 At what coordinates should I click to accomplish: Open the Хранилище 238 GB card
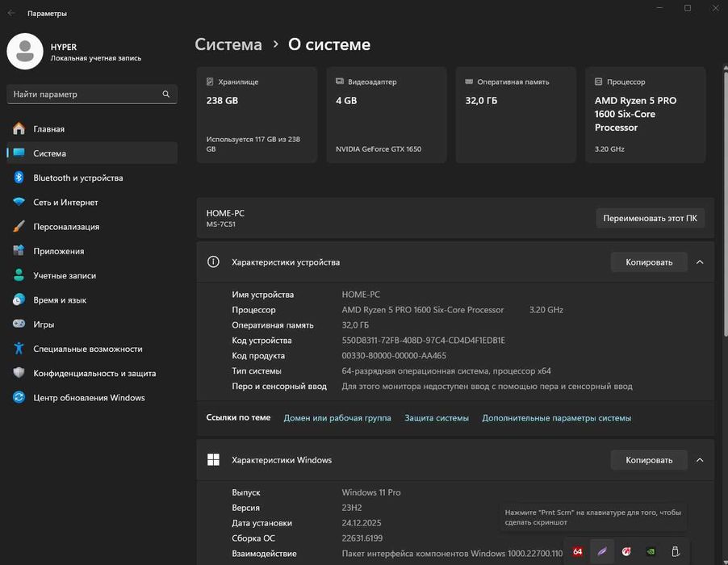(257, 115)
